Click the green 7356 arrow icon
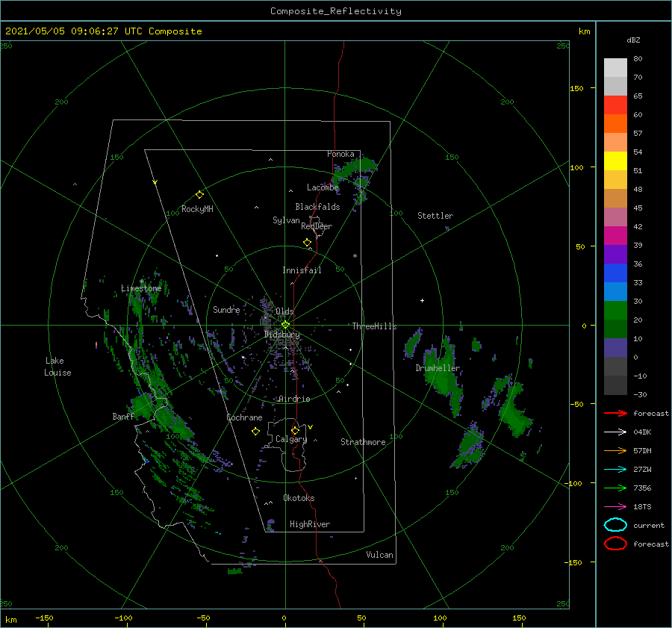The height and width of the screenshot is (628, 672). click(615, 488)
